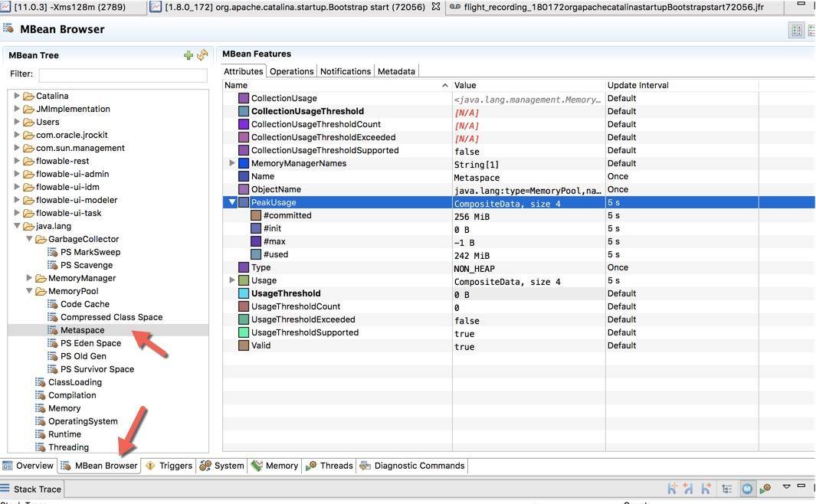Expand the Catalina folder in the tree
Screen dimensions: 816x504
pos(17,96)
